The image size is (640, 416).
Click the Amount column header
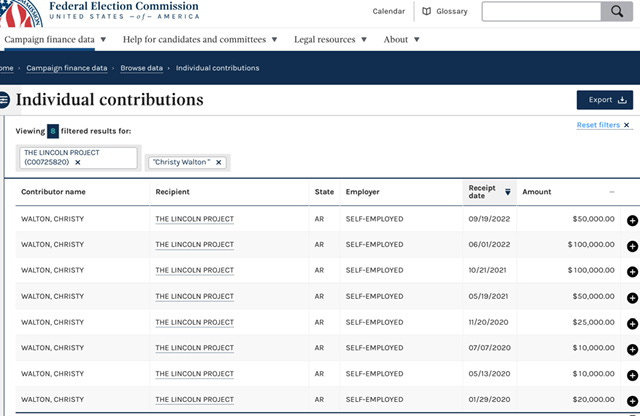pyautogui.click(x=536, y=192)
